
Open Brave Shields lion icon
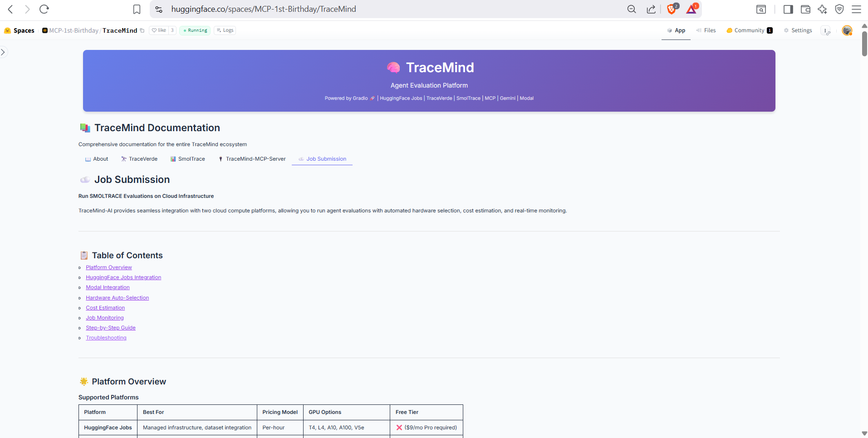pos(672,9)
